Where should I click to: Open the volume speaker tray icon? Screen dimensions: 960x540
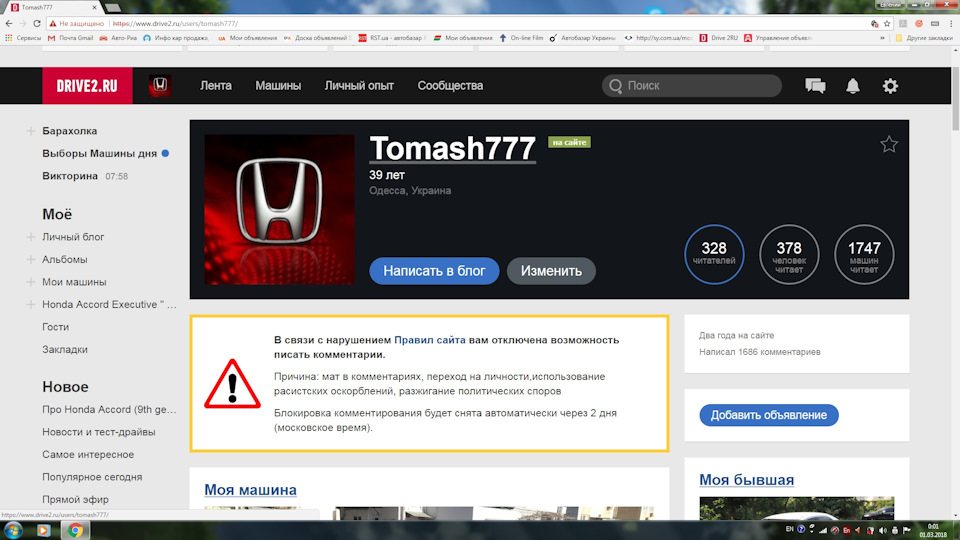[x=882, y=530]
